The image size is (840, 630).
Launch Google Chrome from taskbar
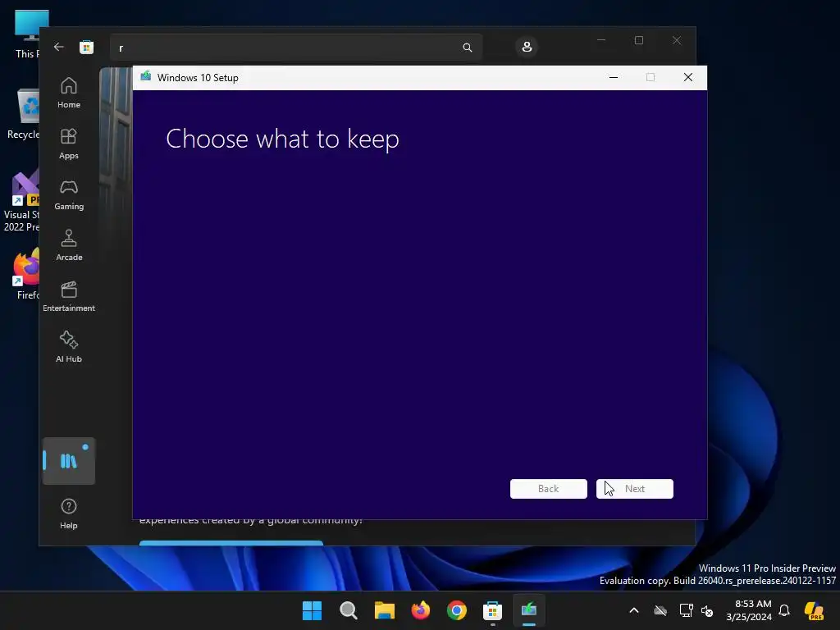tap(456, 610)
